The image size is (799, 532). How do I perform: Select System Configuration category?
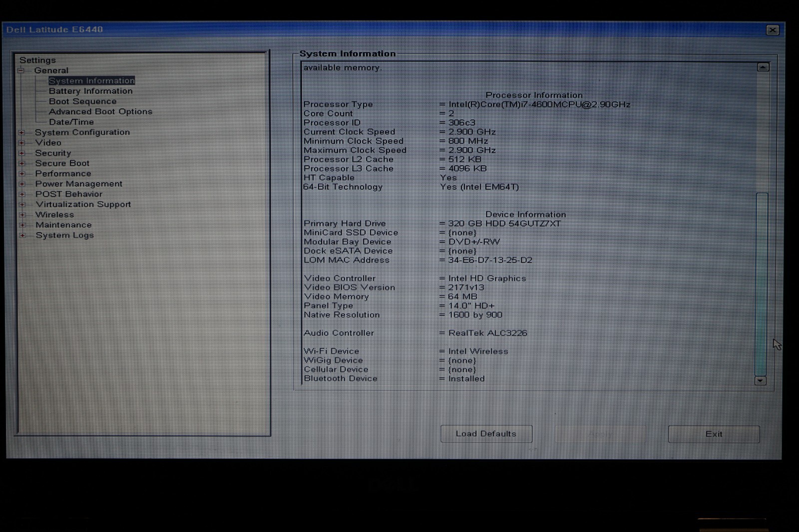pyautogui.click(x=82, y=132)
